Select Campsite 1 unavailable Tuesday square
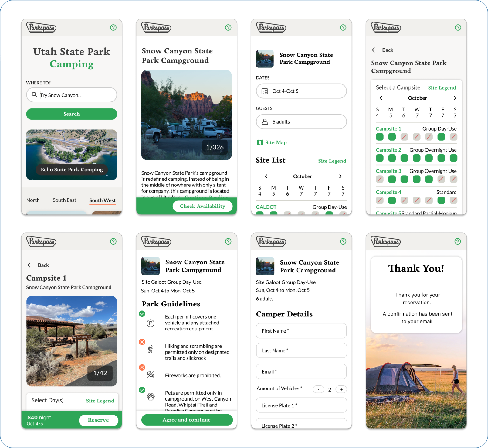488x448 pixels. pyautogui.click(x=404, y=137)
